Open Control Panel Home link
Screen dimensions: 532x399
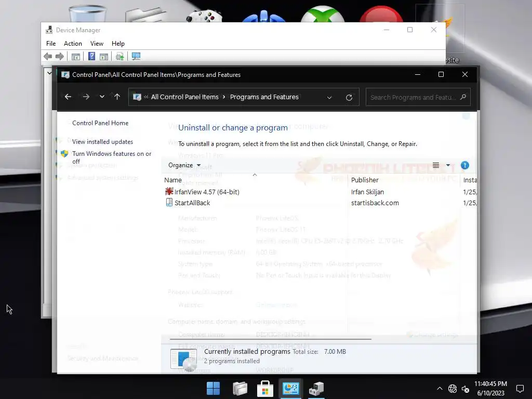click(100, 123)
